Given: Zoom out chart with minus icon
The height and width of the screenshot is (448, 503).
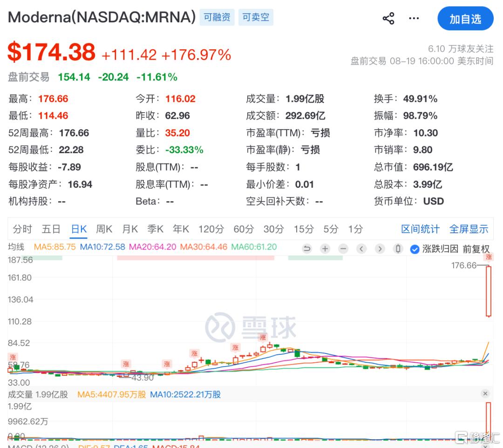Looking at the screenshot, I should click(343, 249).
